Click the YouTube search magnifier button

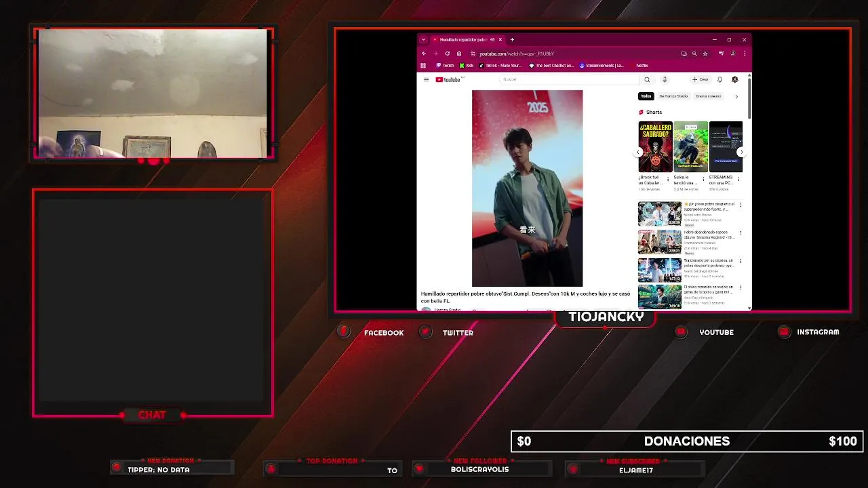coord(647,79)
